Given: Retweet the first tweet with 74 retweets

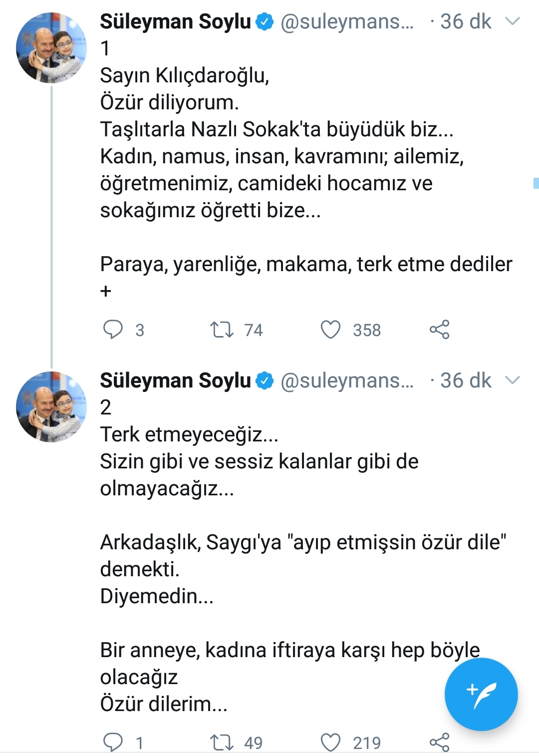Looking at the screenshot, I should [x=222, y=330].
